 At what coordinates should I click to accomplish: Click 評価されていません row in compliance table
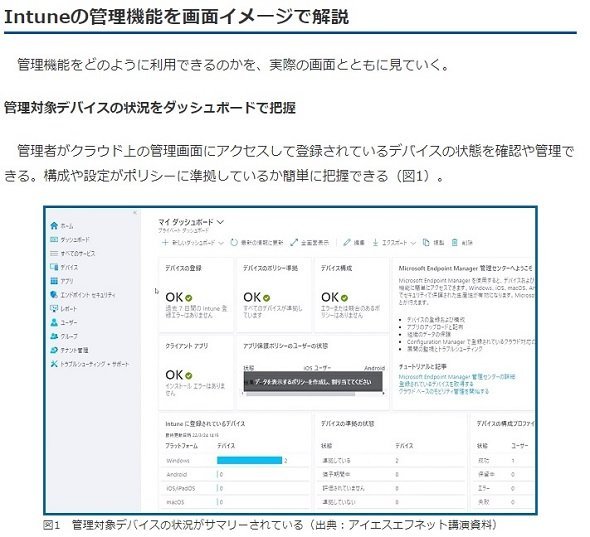click(x=391, y=488)
